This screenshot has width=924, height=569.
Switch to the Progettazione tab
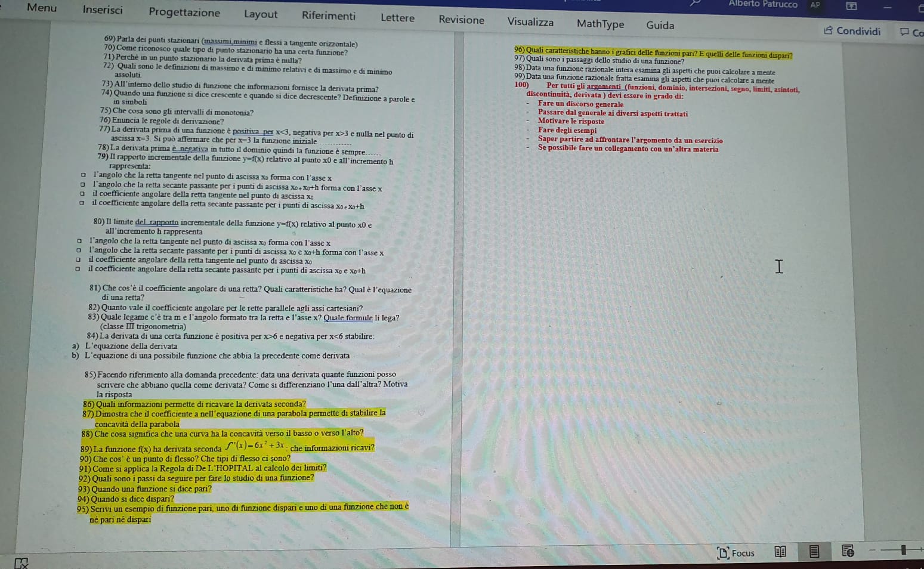pyautogui.click(x=184, y=13)
